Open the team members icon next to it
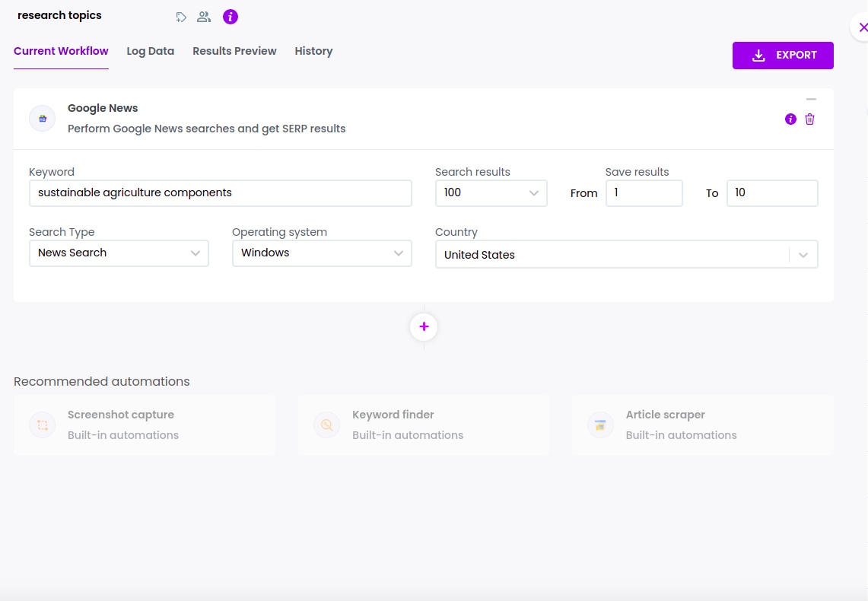 coord(203,16)
